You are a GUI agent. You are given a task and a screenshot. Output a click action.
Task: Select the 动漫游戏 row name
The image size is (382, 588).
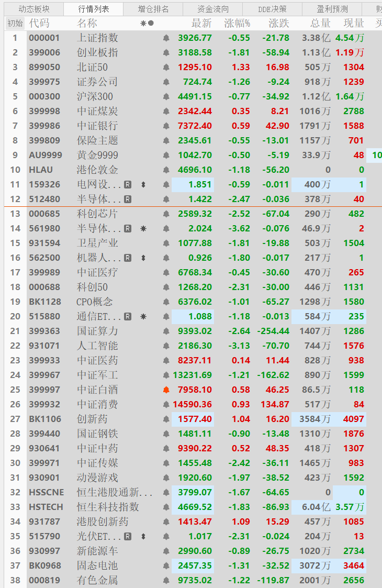[x=97, y=478]
